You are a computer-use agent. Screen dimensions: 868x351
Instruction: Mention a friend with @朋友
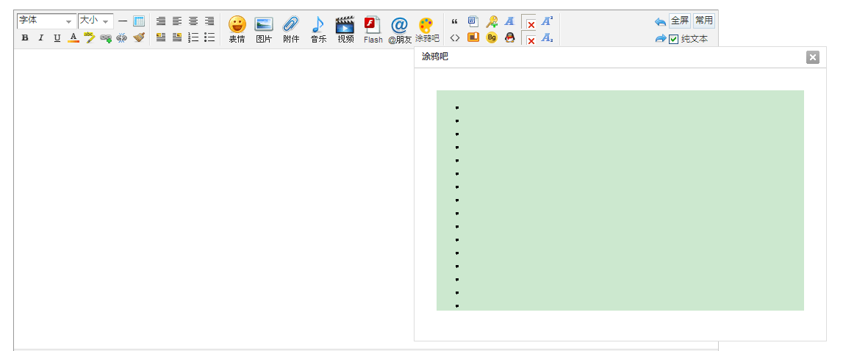click(x=400, y=29)
